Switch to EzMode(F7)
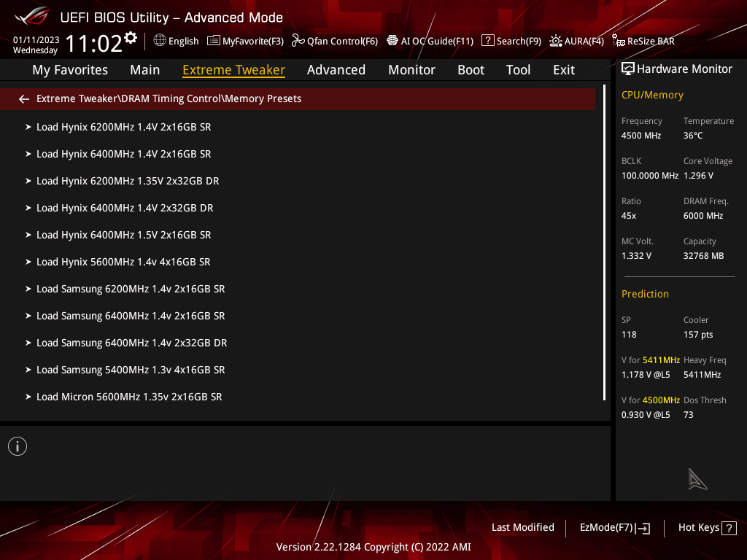The height and width of the screenshot is (560, 747). 614,528
